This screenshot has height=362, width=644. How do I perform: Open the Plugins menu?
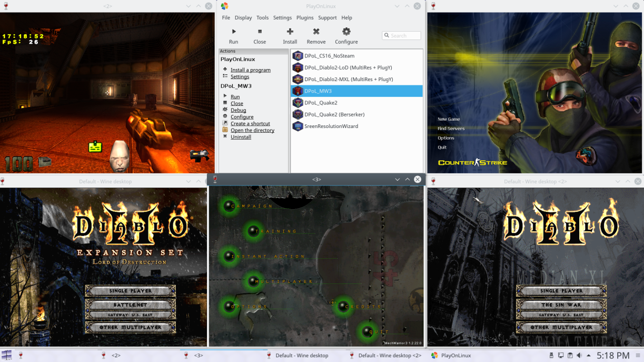point(305,17)
